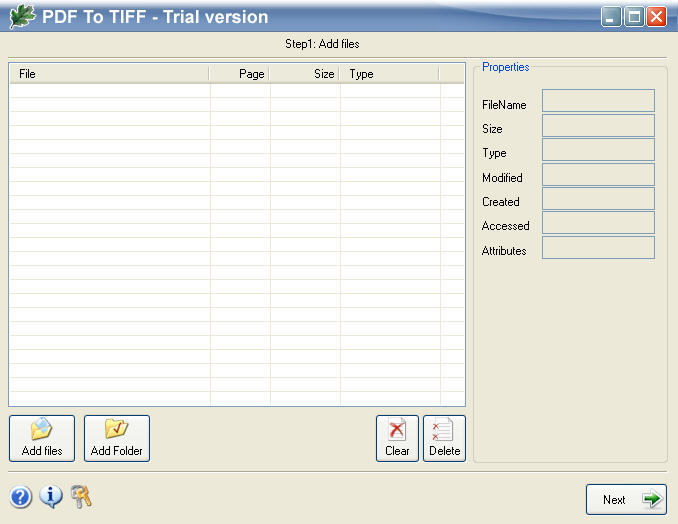Click the leaf application icon in title bar
678x524 pixels.
[22, 16]
